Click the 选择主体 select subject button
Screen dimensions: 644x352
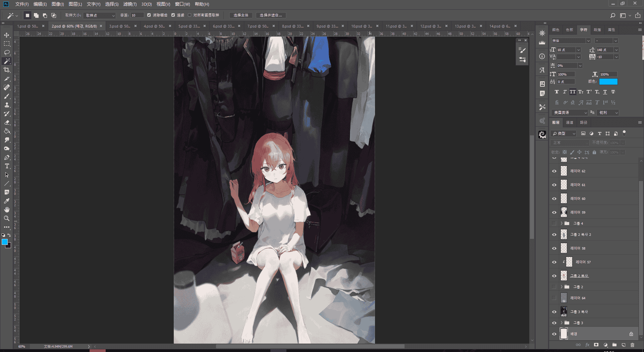tap(241, 15)
